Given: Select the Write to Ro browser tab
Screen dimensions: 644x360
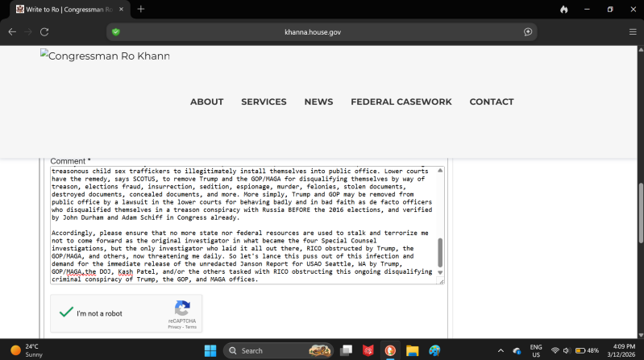Looking at the screenshot, I should pyautogui.click(x=69, y=9).
